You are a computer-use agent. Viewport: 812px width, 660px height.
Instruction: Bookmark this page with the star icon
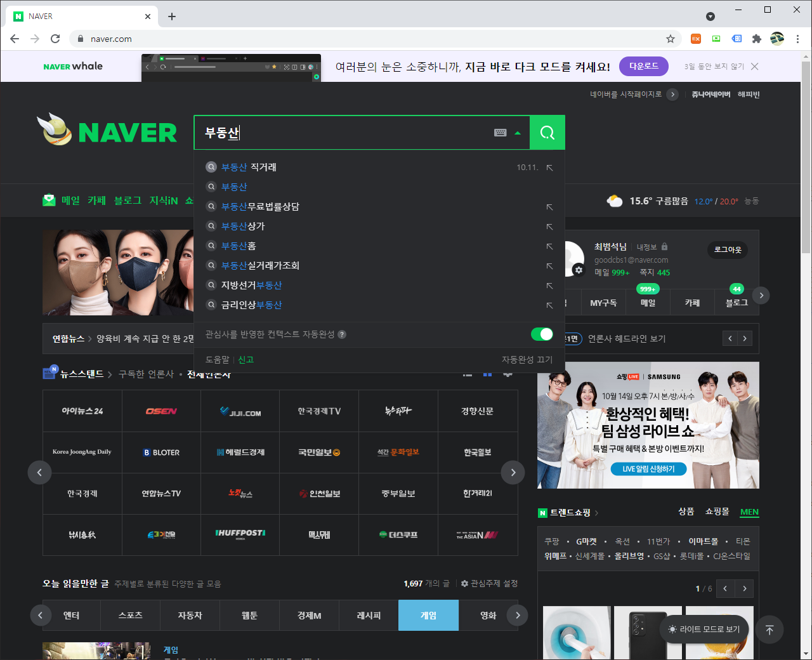(671, 39)
